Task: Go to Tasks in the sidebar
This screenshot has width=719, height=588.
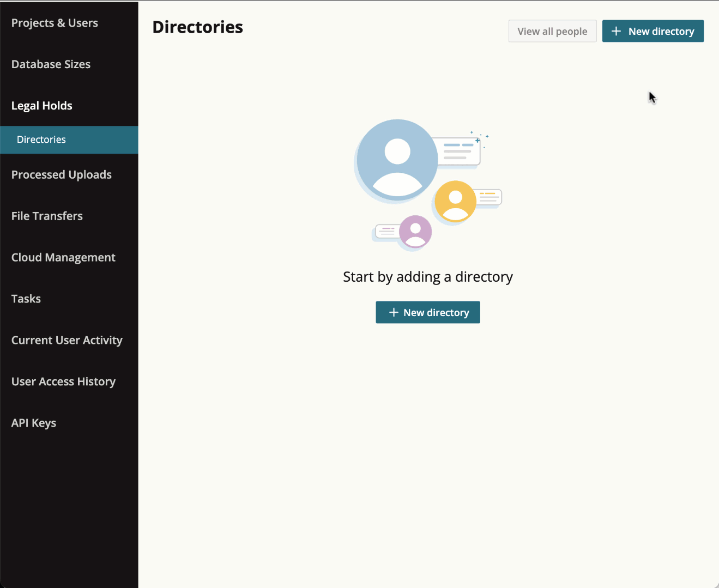Action: point(26,299)
